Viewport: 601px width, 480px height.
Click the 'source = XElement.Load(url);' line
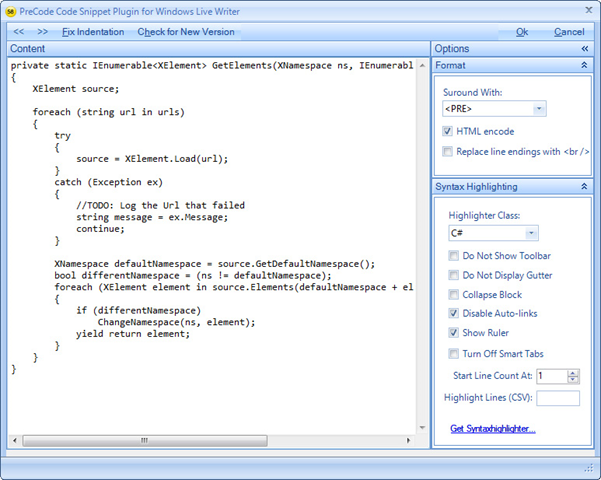tap(152, 159)
